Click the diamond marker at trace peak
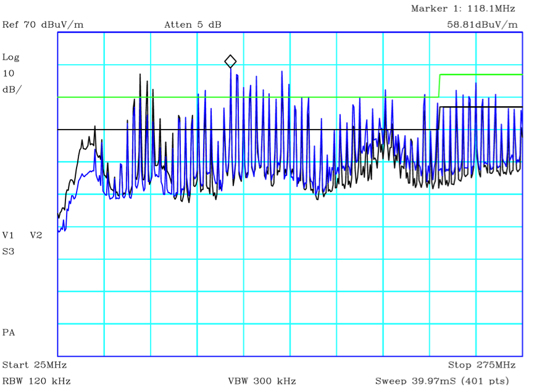The image size is (534, 392). tap(230, 61)
